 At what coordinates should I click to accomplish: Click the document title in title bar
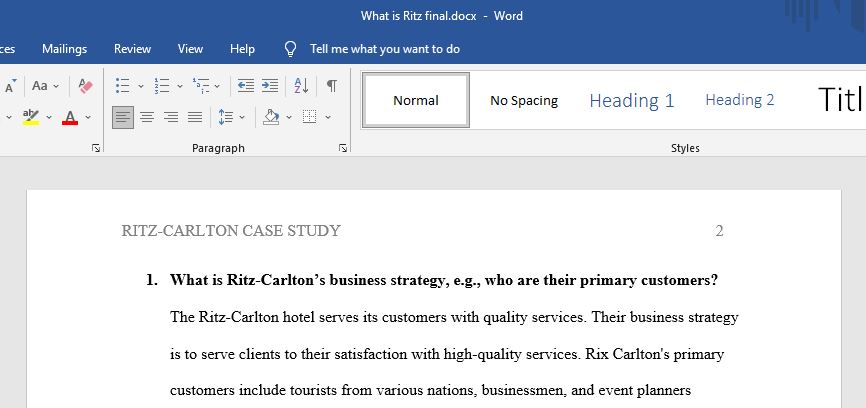pos(442,16)
